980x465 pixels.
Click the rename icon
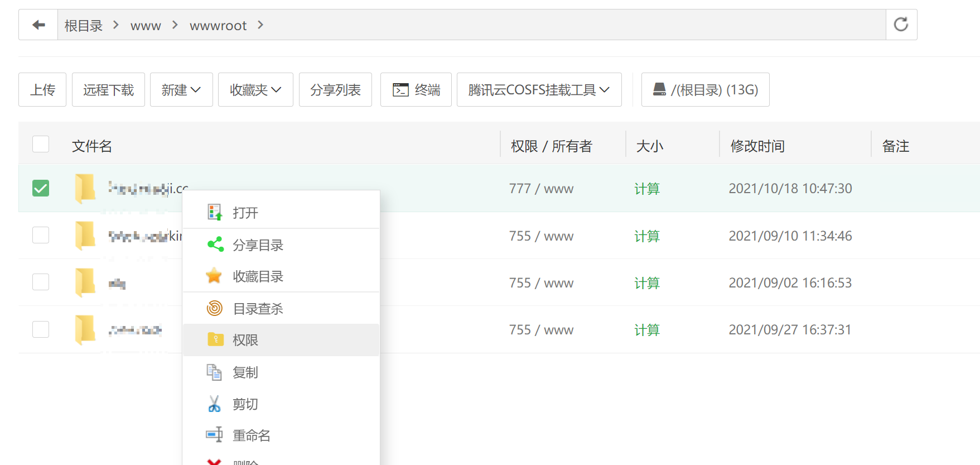pos(214,435)
